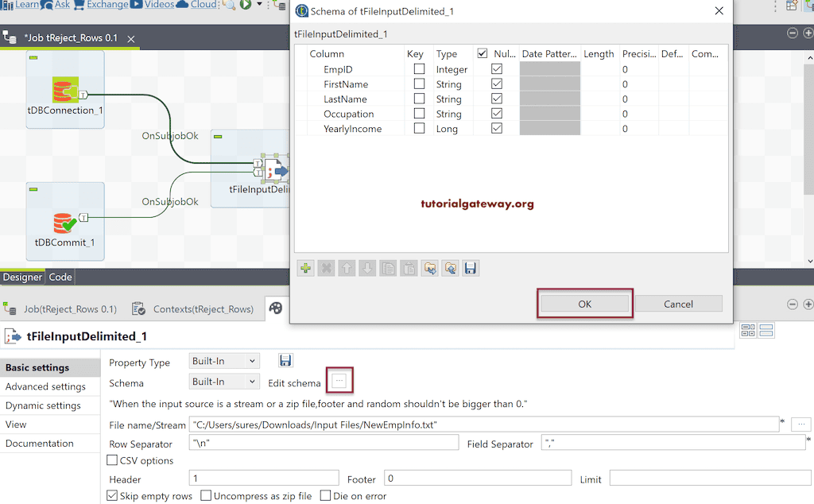Browse for input file using the ellipsis icon
The width and height of the screenshot is (814, 504).
click(800, 424)
